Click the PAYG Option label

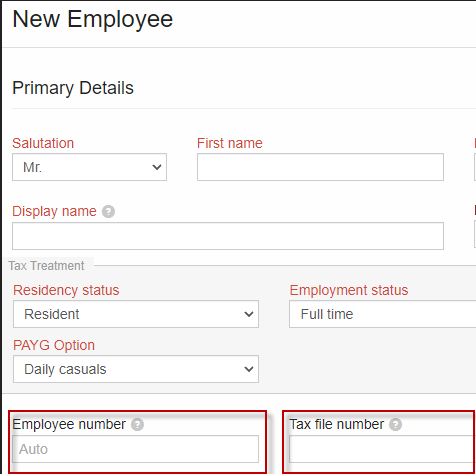pyautogui.click(x=54, y=345)
